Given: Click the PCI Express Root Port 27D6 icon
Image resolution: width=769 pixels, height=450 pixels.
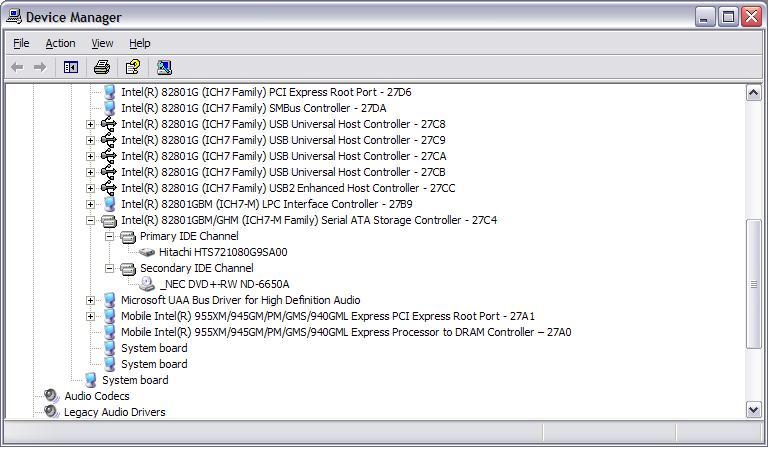Looking at the screenshot, I should click(x=109, y=92).
